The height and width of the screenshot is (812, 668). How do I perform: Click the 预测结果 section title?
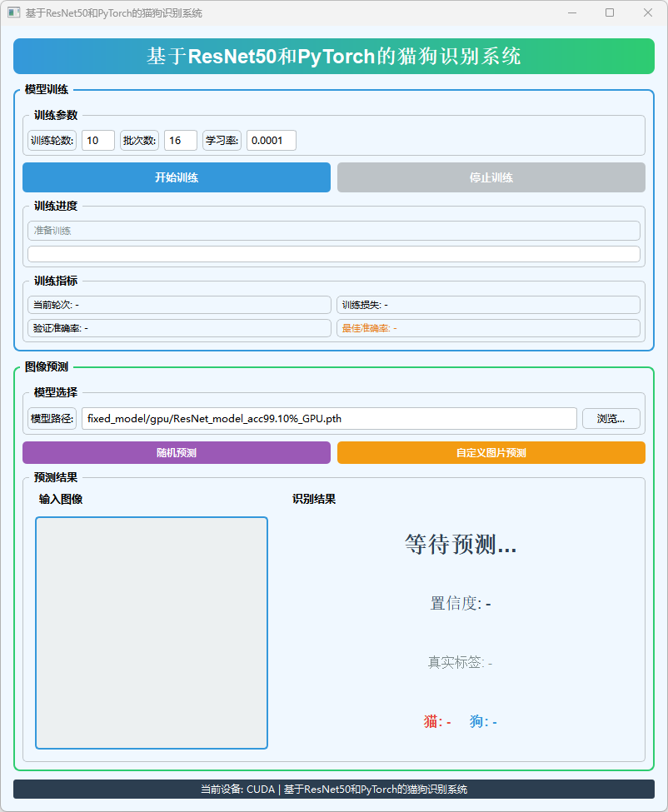click(56, 477)
